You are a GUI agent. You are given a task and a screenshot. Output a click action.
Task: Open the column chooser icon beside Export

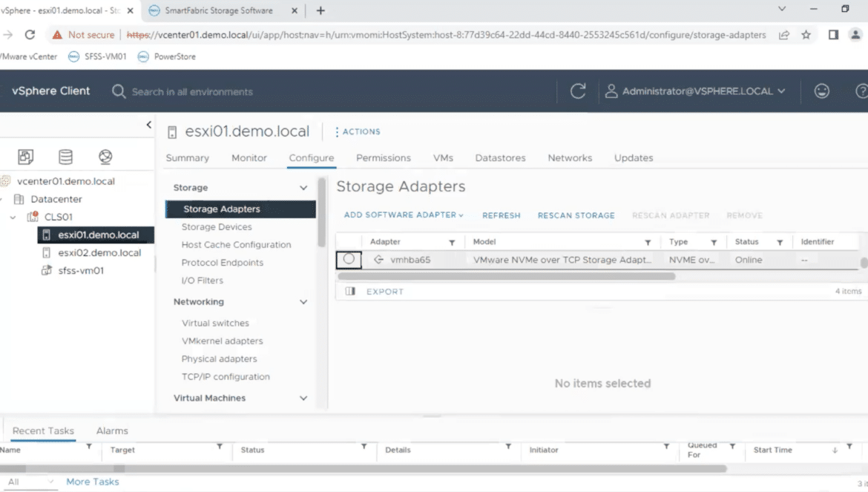point(350,291)
